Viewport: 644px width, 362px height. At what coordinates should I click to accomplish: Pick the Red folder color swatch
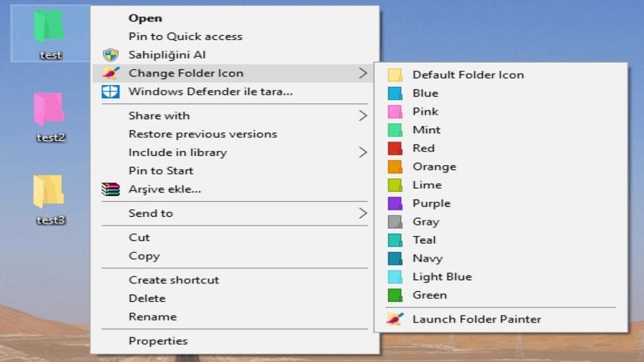[x=395, y=148]
